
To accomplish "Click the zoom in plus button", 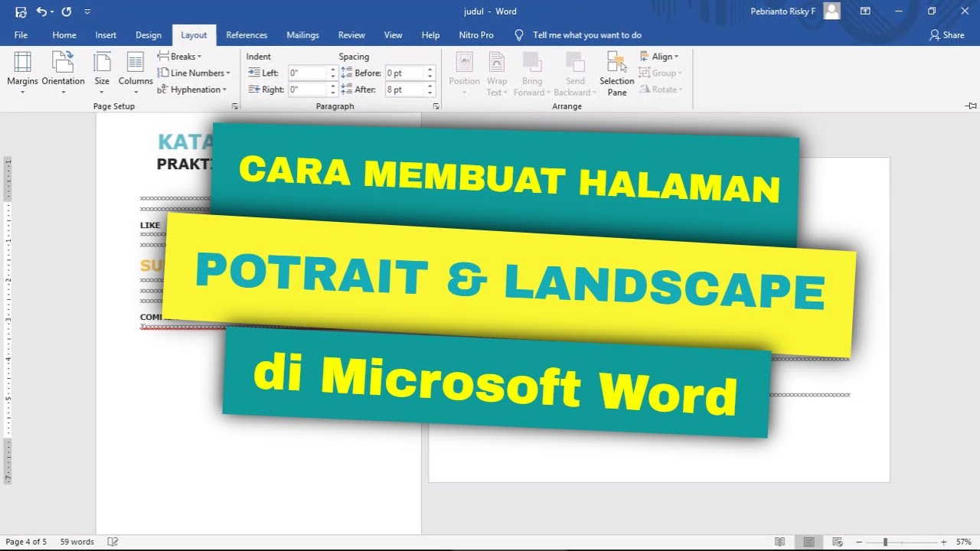I will tap(943, 542).
